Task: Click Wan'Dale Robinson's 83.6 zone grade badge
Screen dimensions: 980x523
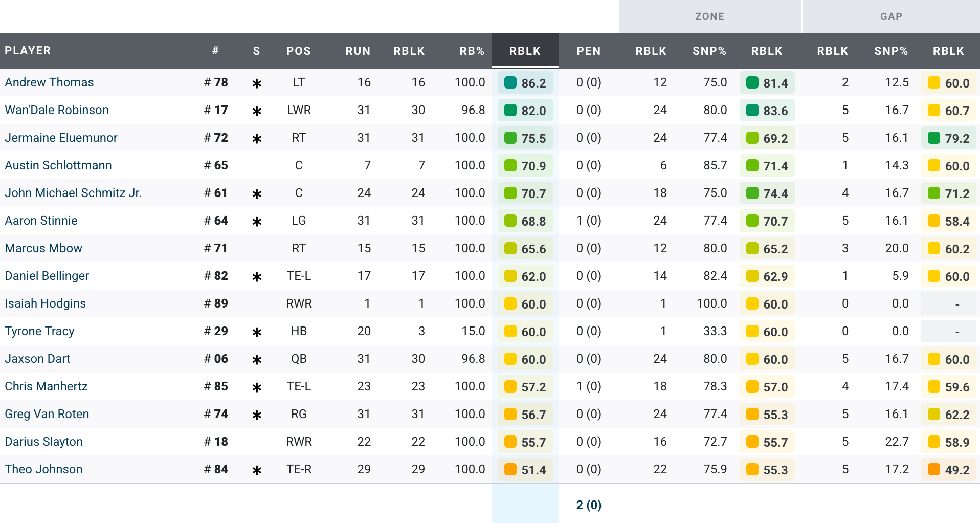Action: coord(767,111)
